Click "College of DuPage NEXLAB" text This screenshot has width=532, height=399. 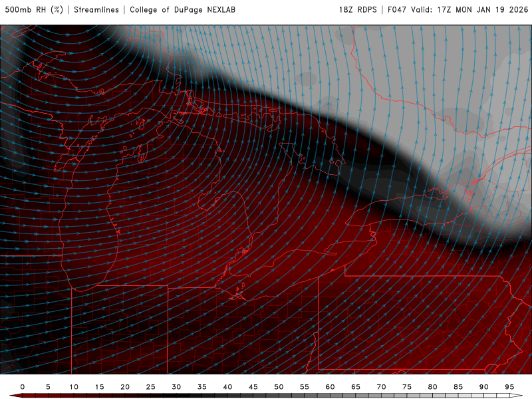point(182,9)
